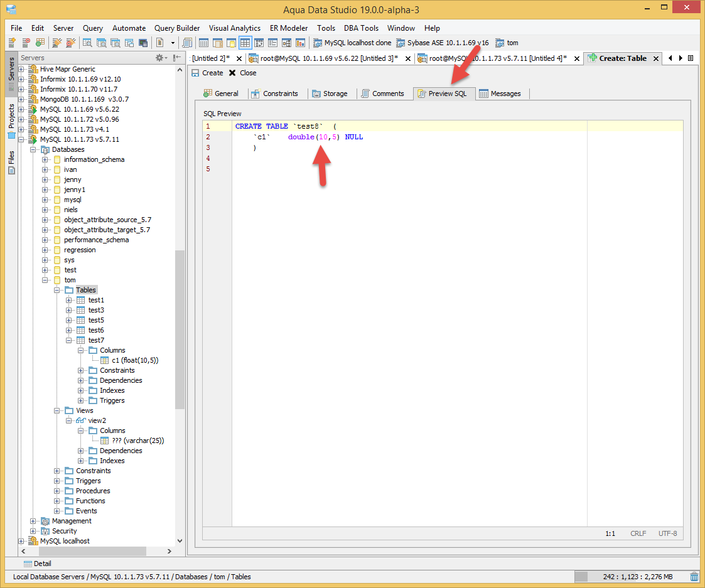Click the Register Server toolbar icon
The image size is (705, 588).
point(12,43)
